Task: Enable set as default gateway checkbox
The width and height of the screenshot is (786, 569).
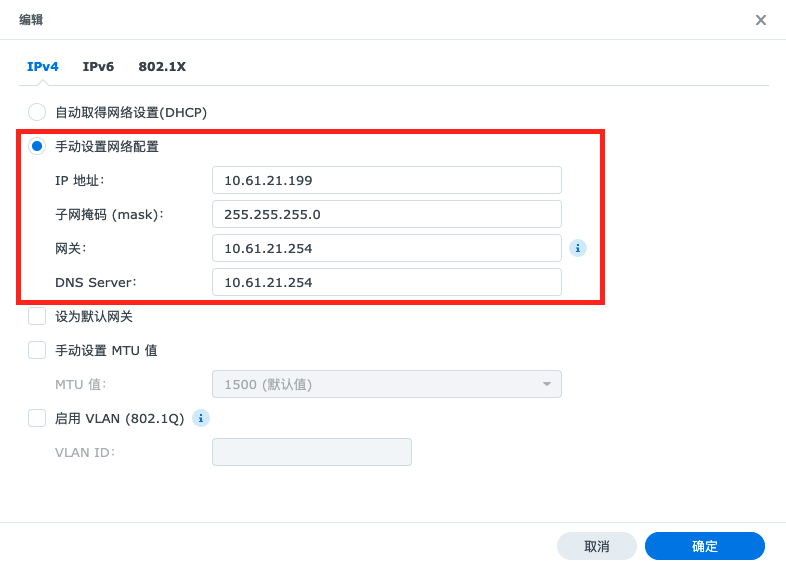Action: [37, 316]
